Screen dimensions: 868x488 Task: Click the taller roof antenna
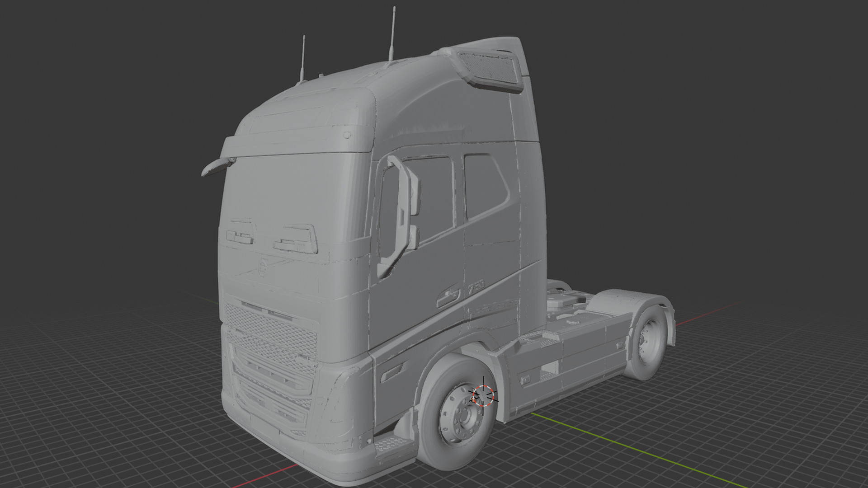click(x=392, y=34)
